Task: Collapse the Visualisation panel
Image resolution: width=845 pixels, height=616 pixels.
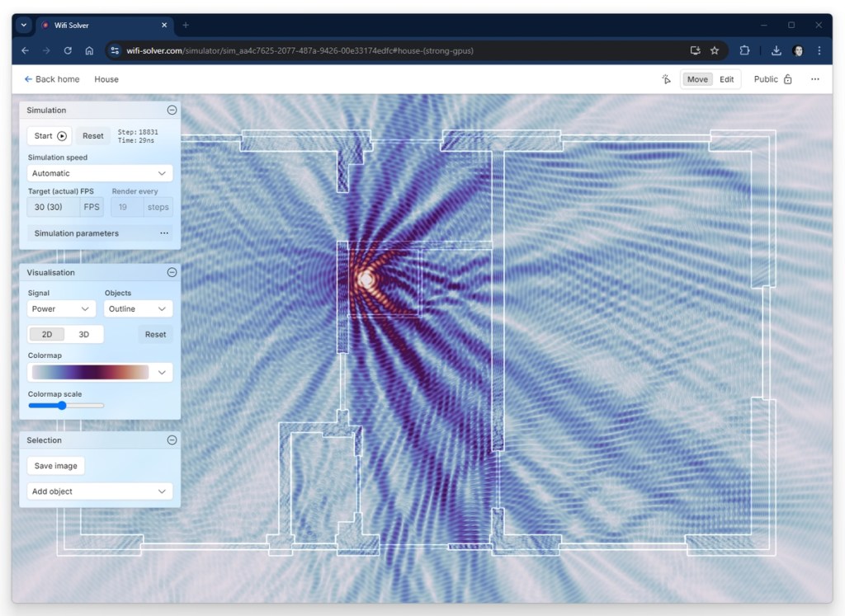Action: [172, 272]
